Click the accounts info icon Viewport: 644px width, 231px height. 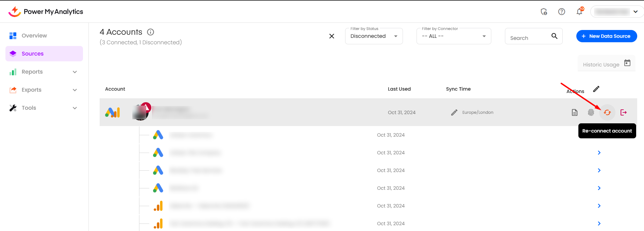(x=150, y=32)
